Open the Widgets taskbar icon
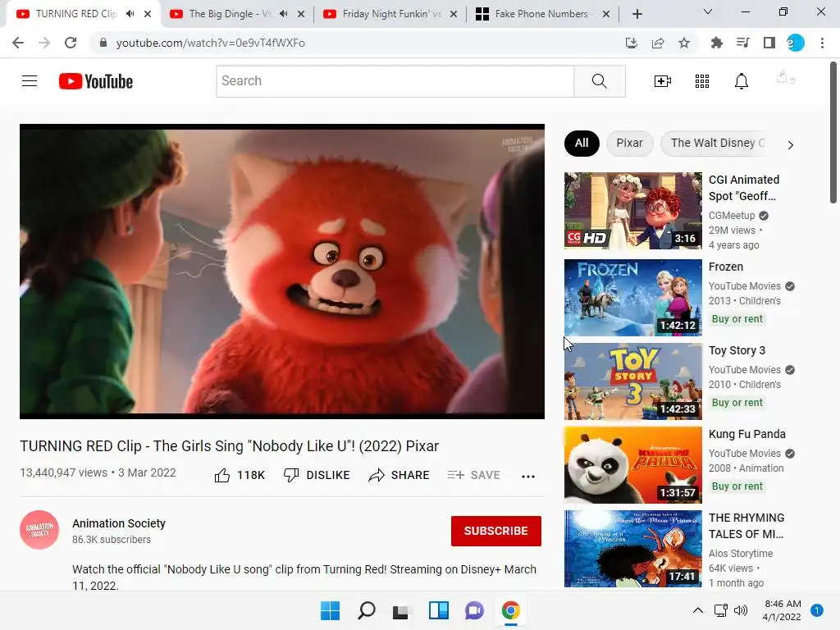 438,610
